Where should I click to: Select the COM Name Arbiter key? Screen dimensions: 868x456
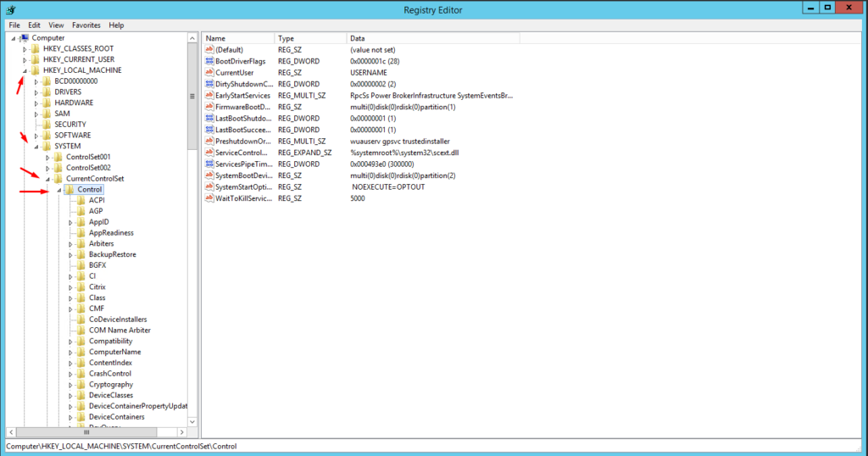click(120, 331)
